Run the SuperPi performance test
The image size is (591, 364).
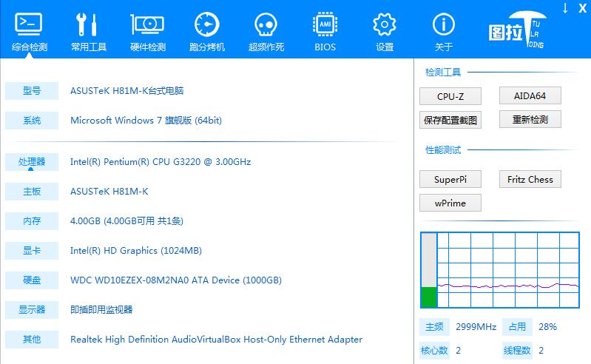tap(450, 179)
